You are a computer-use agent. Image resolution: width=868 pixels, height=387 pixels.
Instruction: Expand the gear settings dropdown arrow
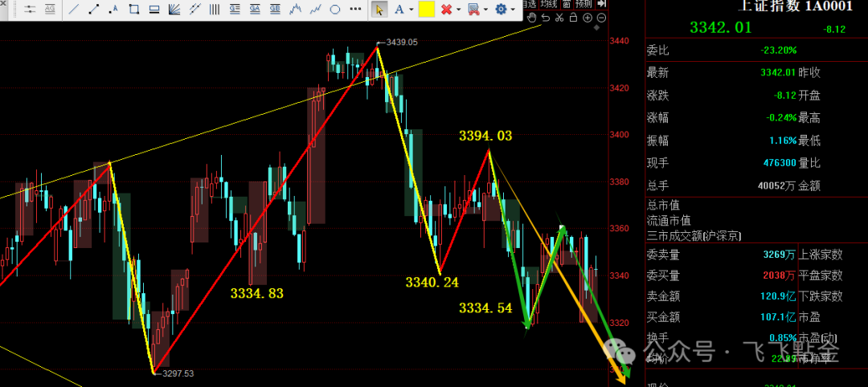(x=513, y=10)
